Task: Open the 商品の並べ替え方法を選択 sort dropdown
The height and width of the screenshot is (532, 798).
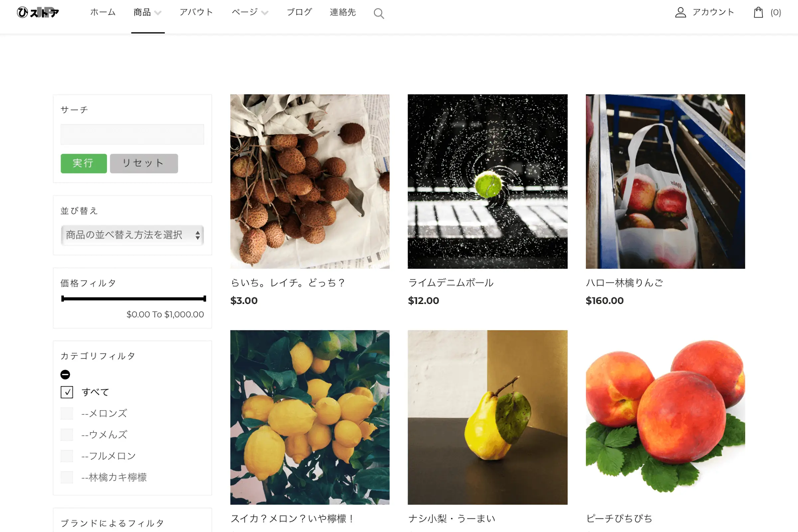Action: [132, 235]
